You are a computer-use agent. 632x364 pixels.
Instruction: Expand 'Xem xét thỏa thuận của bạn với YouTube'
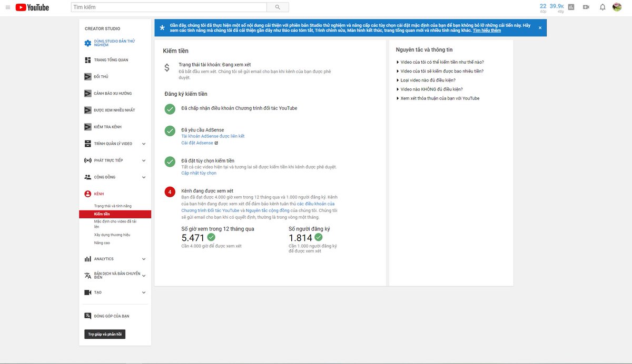coord(438,98)
